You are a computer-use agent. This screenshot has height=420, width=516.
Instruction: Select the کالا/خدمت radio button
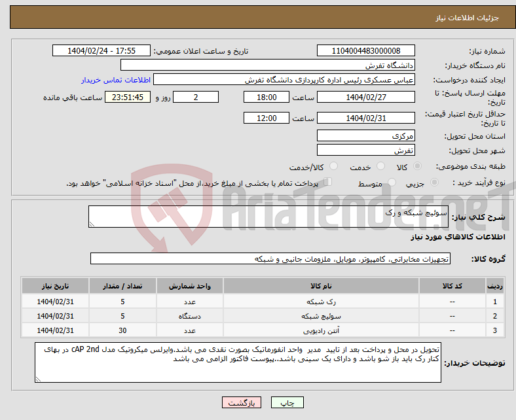[334, 166]
